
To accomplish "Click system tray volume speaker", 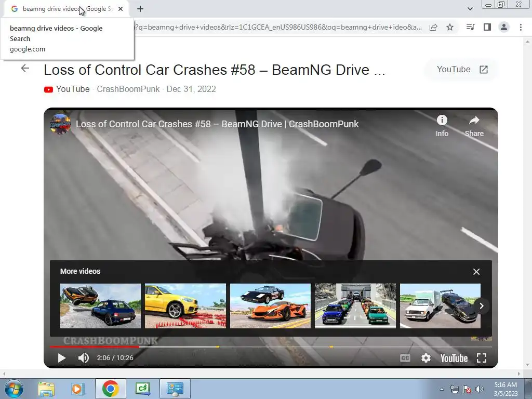I will click(x=480, y=390).
